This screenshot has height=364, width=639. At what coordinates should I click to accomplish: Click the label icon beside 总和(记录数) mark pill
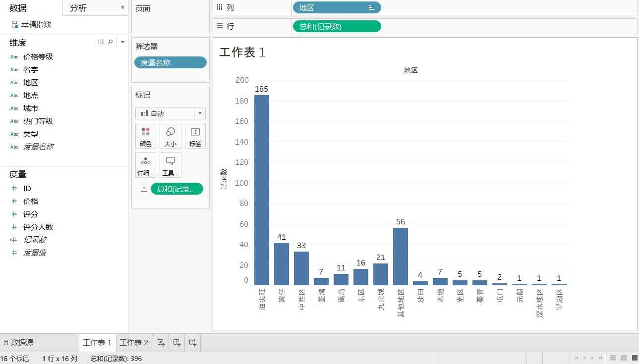[144, 188]
